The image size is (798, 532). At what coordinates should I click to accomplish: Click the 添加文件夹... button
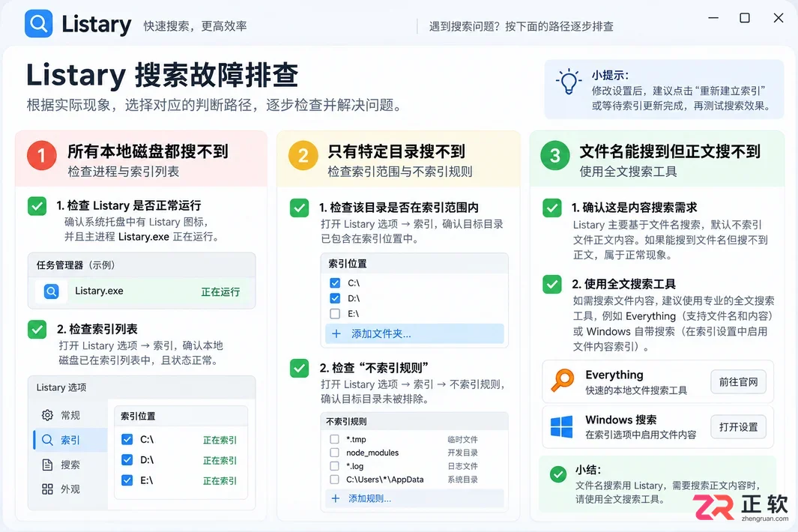(415, 334)
